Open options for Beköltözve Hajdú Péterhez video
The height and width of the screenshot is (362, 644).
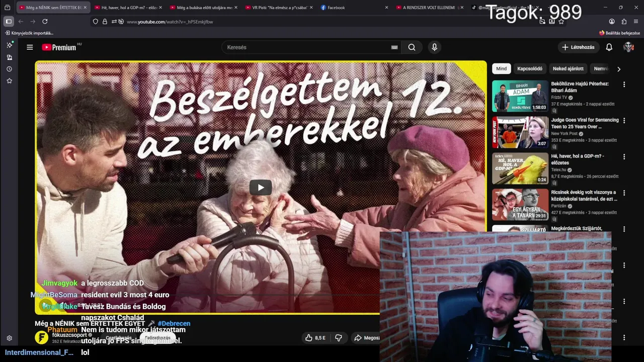(x=624, y=84)
